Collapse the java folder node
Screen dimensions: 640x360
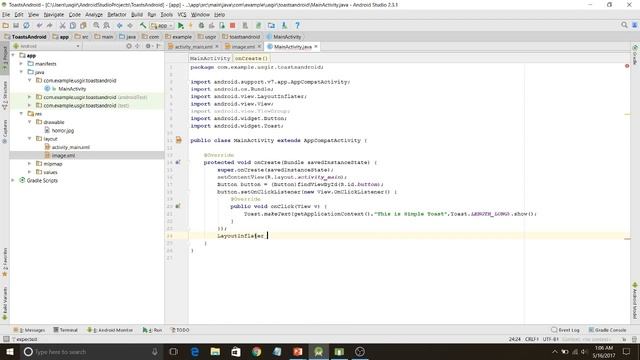(x=21, y=72)
